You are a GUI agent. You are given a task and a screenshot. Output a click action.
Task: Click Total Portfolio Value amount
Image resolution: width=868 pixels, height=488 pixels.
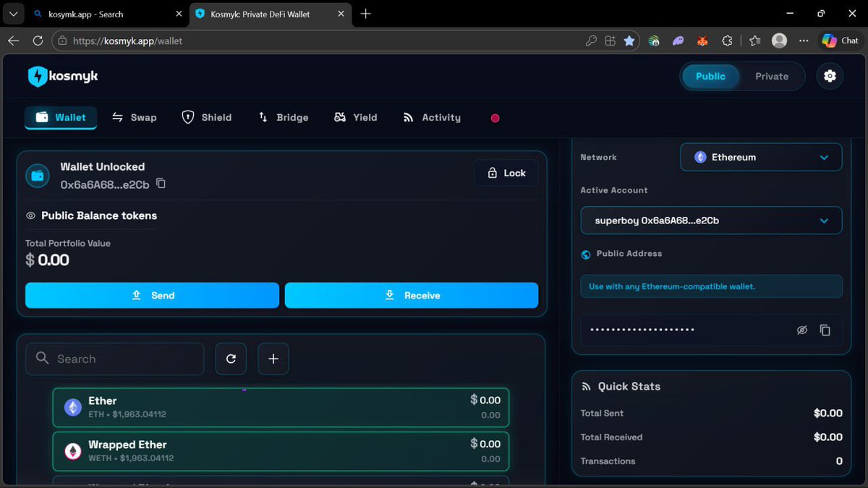pyautogui.click(x=48, y=260)
